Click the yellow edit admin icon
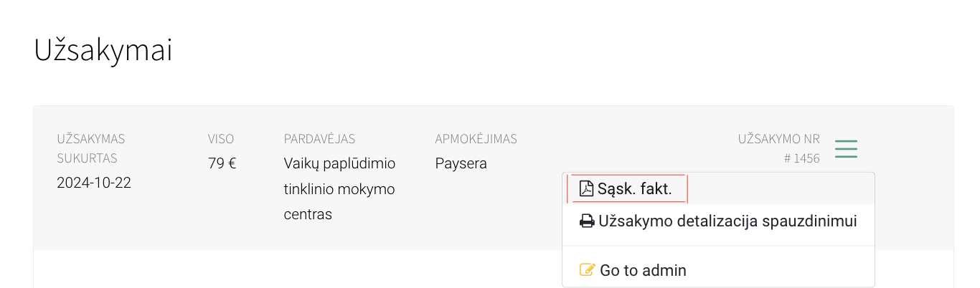 pyautogui.click(x=588, y=270)
